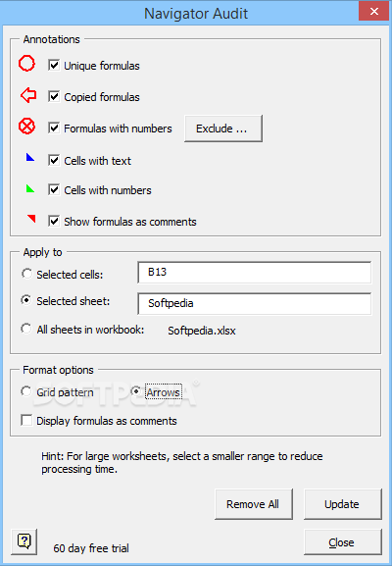
Task: Disable the Cells with text checkbox
Action: tap(54, 160)
